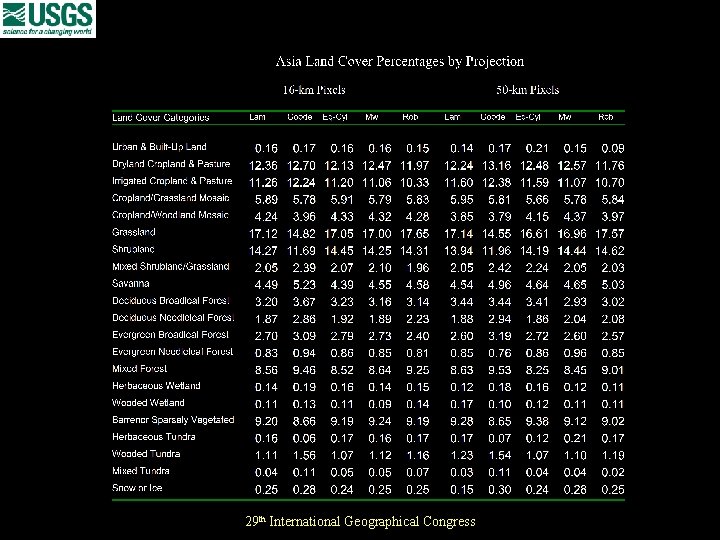This screenshot has width=720, height=540.
Task: Click the Savanna value 5.23
Action: pos(304,285)
